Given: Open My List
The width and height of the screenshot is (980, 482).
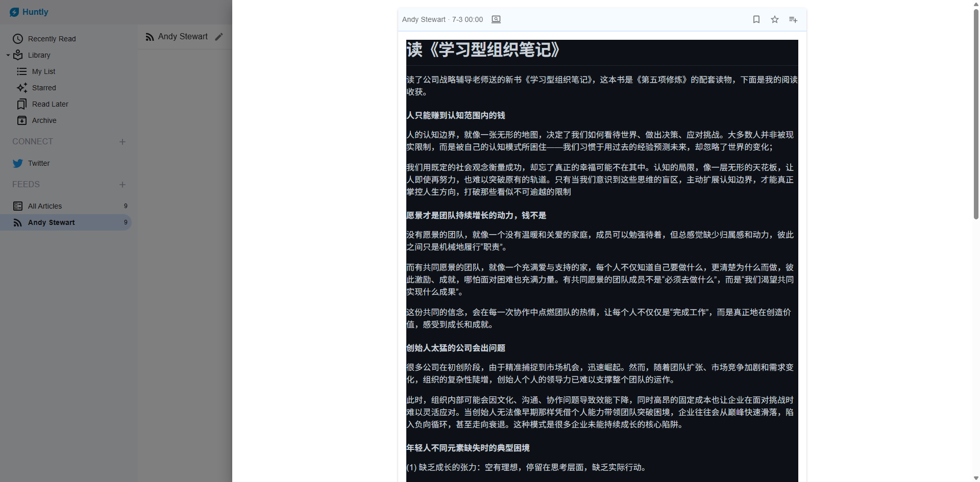Looking at the screenshot, I should click(43, 71).
